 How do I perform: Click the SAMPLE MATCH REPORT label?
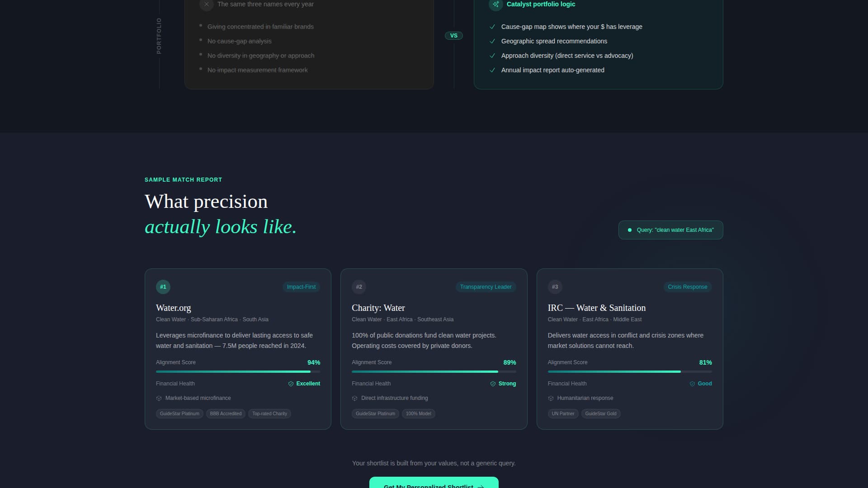(x=184, y=180)
